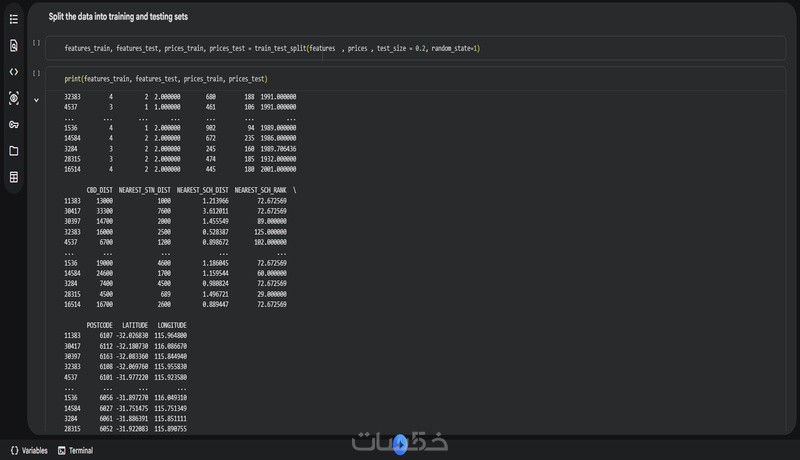Select the NEAREST_STN_DIST column header
800x460 pixels.
tap(144, 190)
